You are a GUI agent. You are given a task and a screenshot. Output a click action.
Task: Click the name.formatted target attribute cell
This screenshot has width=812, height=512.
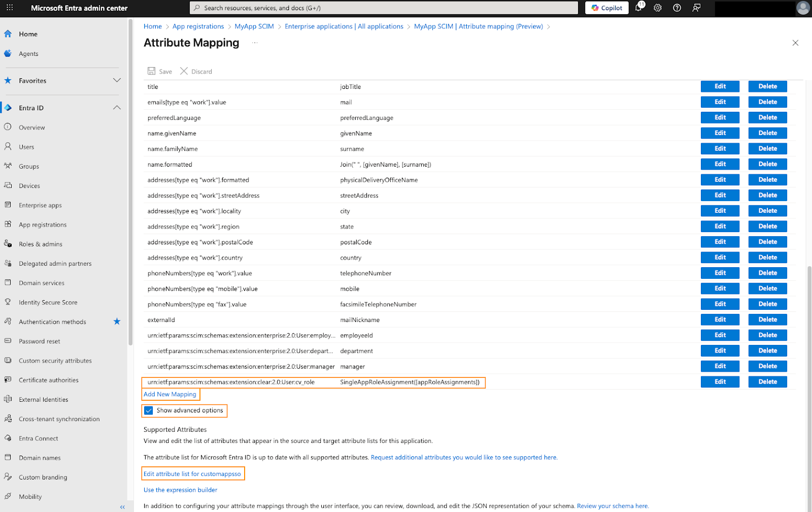coord(170,165)
